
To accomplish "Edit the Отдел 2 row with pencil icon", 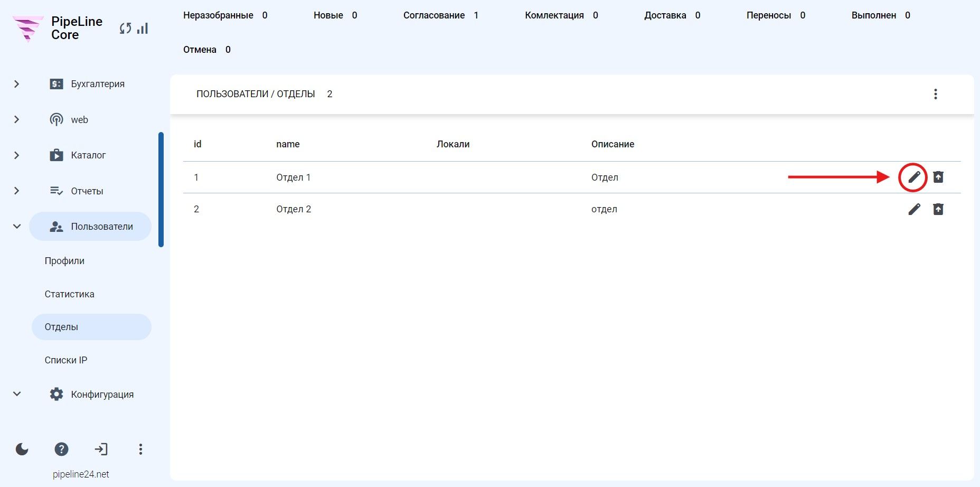I will (x=914, y=209).
